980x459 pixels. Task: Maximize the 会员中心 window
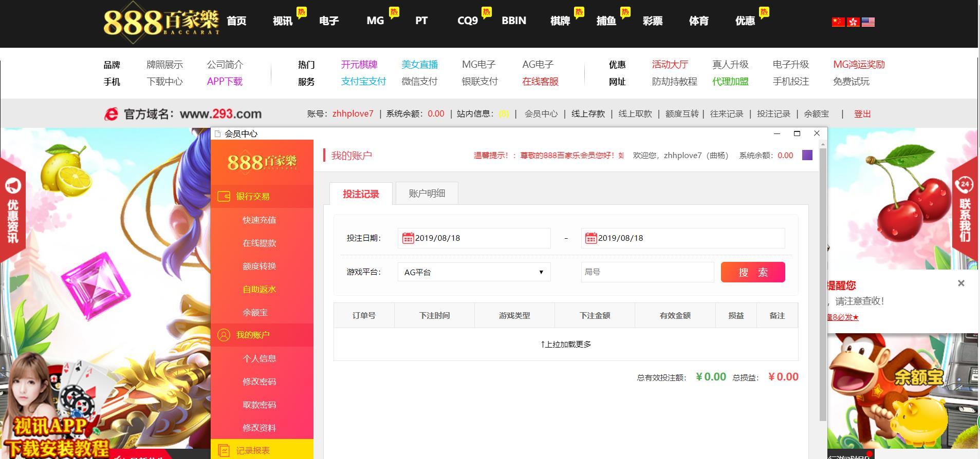pos(797,133)
